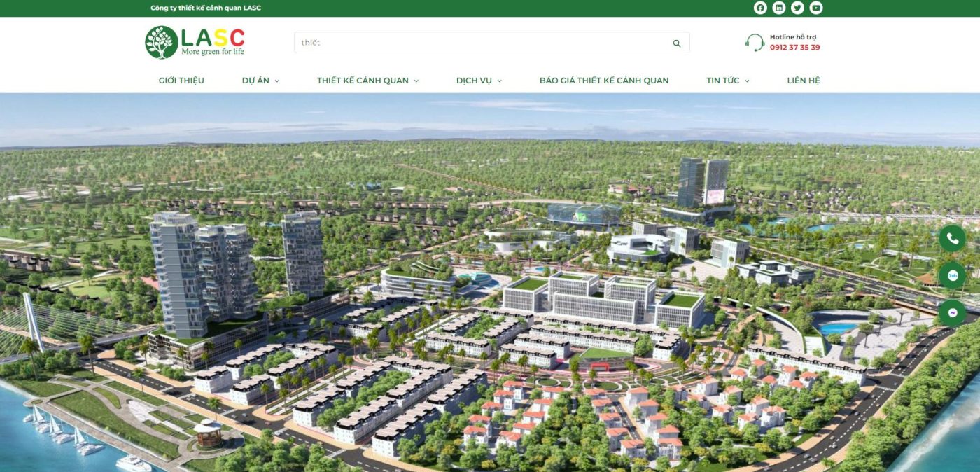Image resolution: width=980 pixels, height=472 pixels.
Task: Call the 0912 37 35 39 hotline number
Action: pyautogui.click(x=796, y=47)
